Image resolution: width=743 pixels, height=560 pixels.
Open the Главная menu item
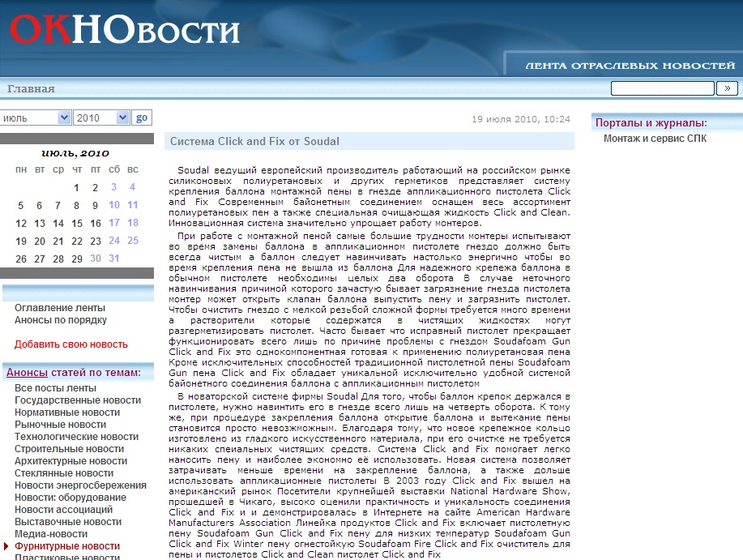31,88
